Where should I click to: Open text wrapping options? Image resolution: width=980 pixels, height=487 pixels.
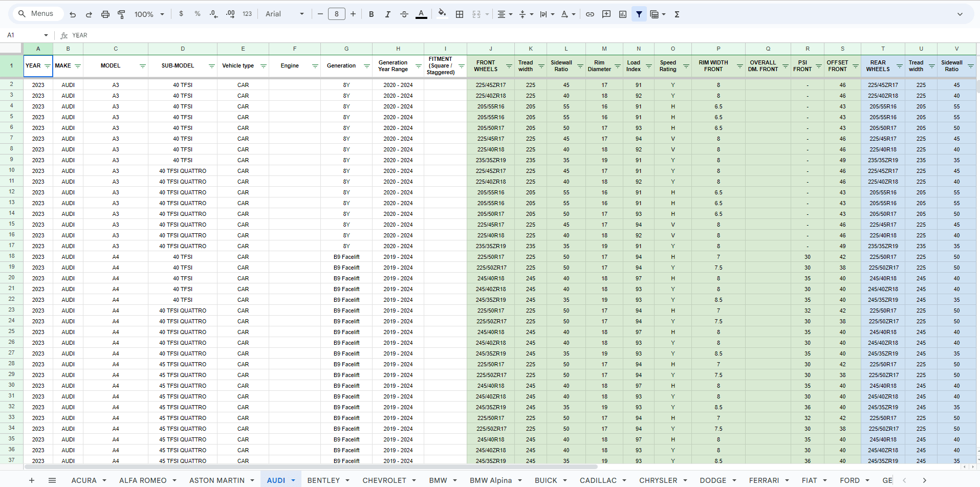pos(547,14)
